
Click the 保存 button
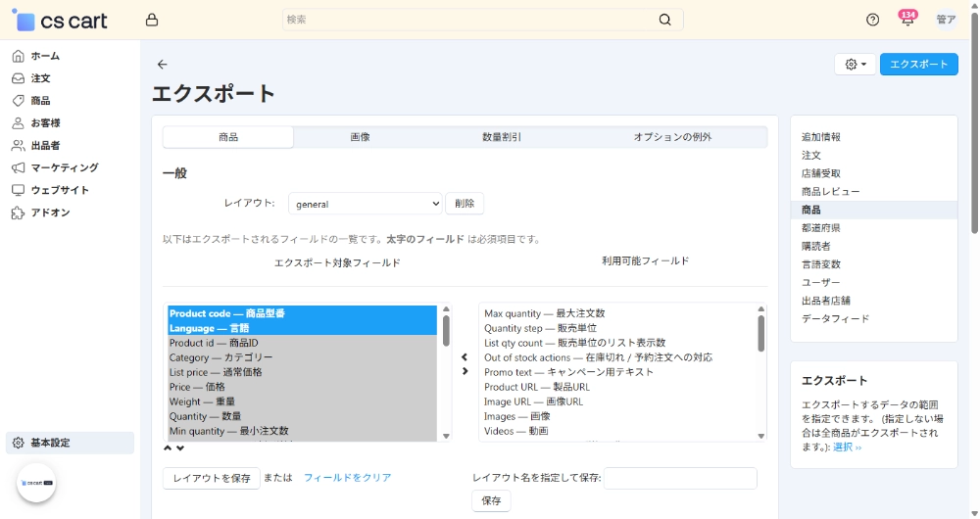click(x=491, y=501)
